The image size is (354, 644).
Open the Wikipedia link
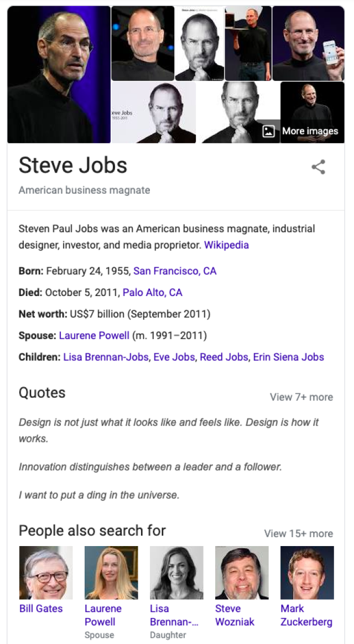[x=226, y=245]
